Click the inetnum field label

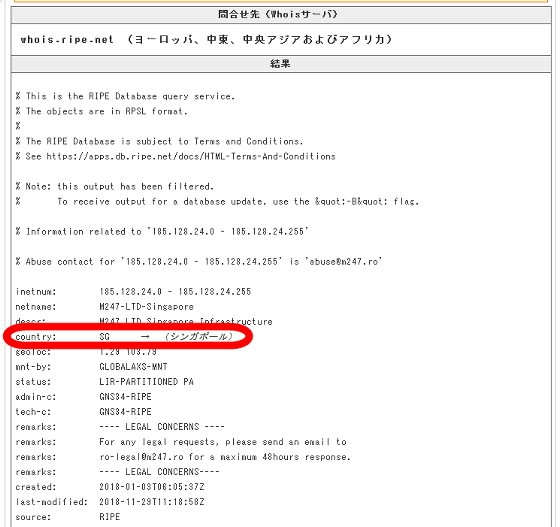(36, 292)
